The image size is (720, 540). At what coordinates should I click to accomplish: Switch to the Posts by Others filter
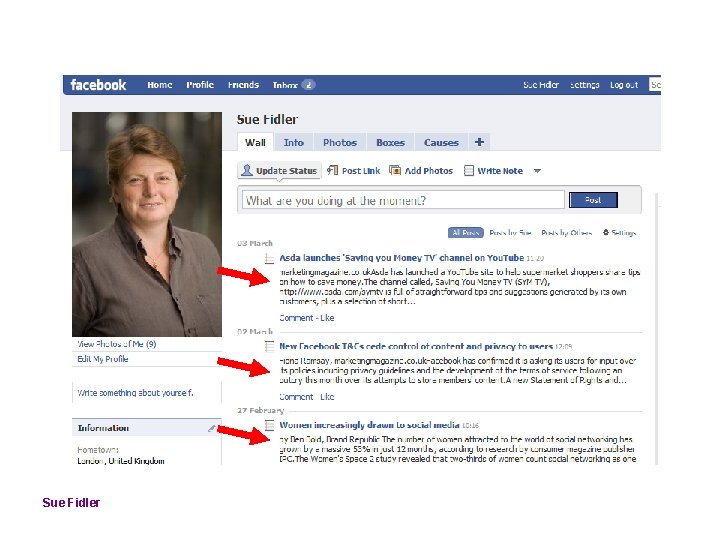click(567, 233)
